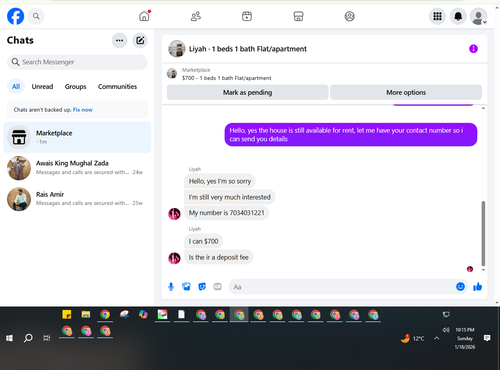Start a new message with compose icon
Screen dimensions: 500x370
click(140, 41)
